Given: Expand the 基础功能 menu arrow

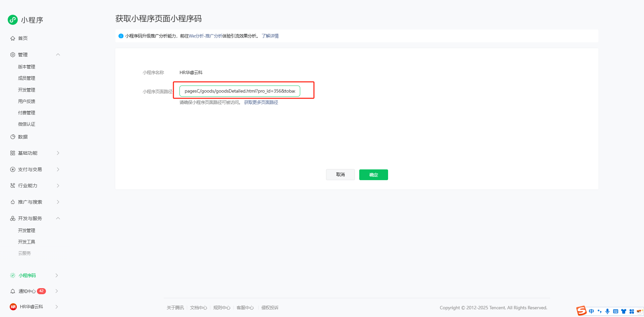Looking at the screenshot, I should [58, 153].
